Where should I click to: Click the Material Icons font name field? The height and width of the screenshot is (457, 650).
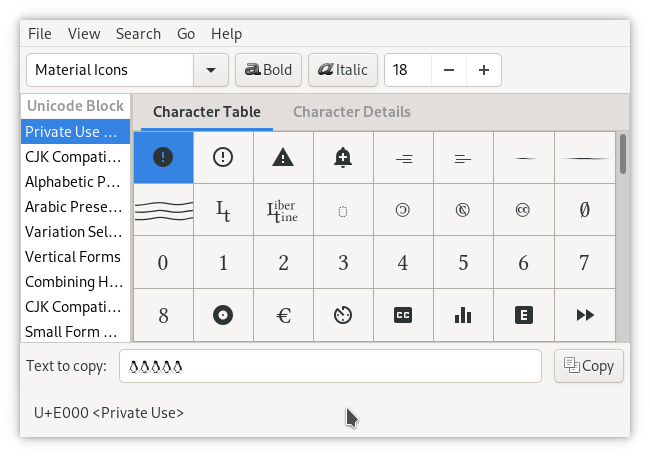[x=110, y=70]
